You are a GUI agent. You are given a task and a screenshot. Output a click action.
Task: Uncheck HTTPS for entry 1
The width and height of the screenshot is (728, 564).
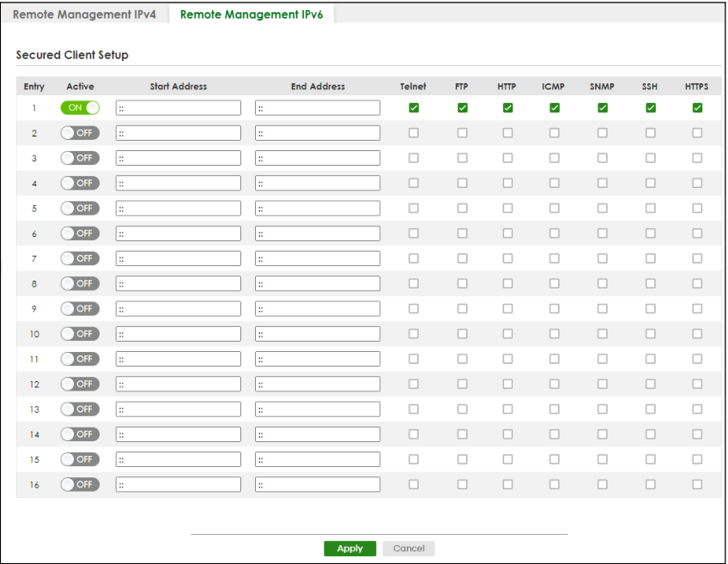pyautogui.click(x=697, y=107)
